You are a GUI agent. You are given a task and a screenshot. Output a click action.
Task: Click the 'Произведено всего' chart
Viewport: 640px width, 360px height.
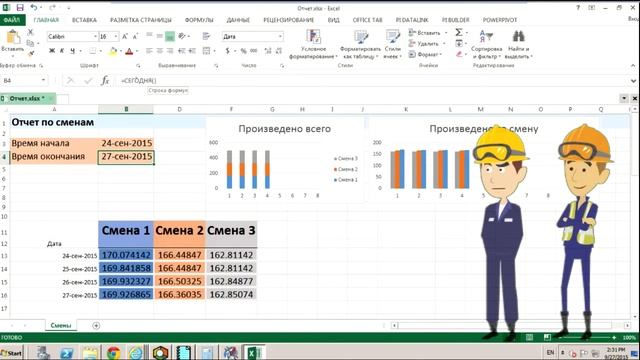pos(285,161)
